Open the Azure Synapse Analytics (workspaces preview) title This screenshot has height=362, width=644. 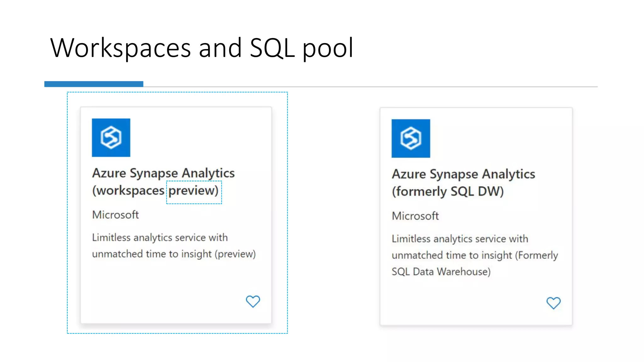pyautogui.click(x=163, y=173)
